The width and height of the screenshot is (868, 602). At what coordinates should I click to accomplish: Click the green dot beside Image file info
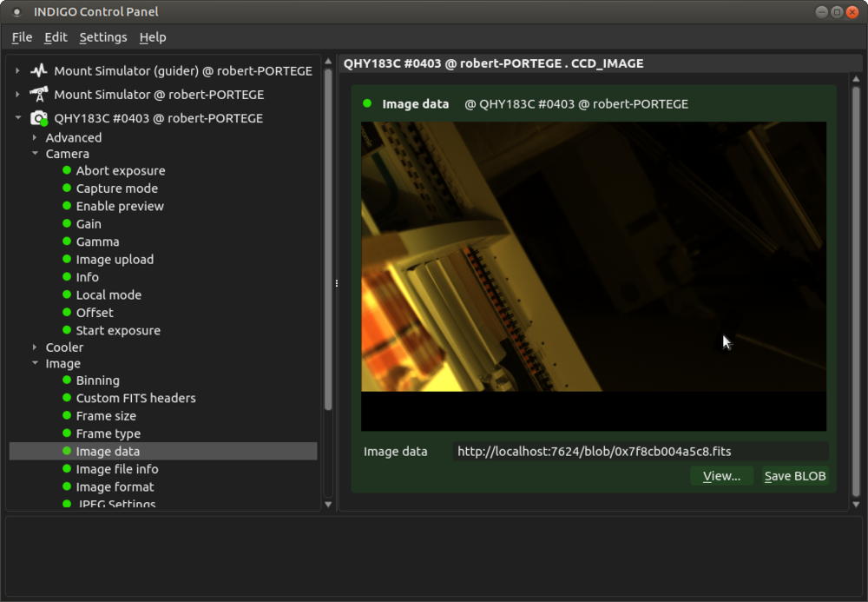67,468
